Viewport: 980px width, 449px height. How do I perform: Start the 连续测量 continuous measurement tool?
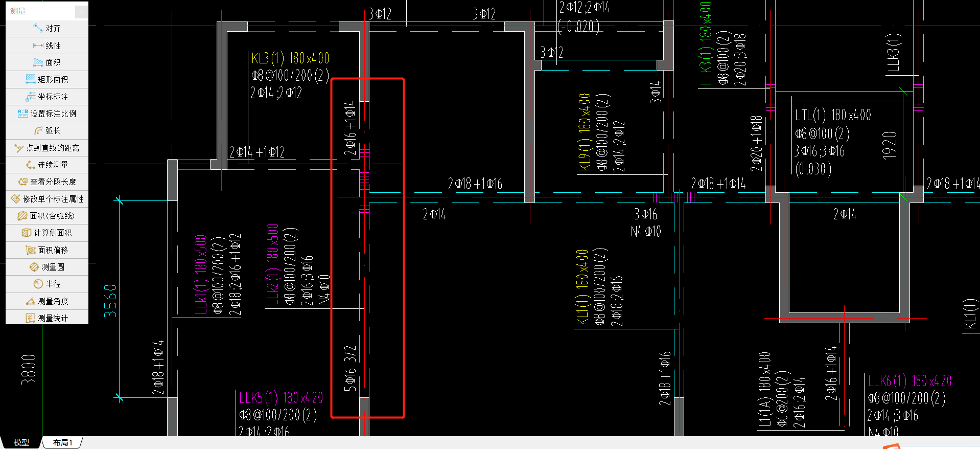click(x=47, y=165)
